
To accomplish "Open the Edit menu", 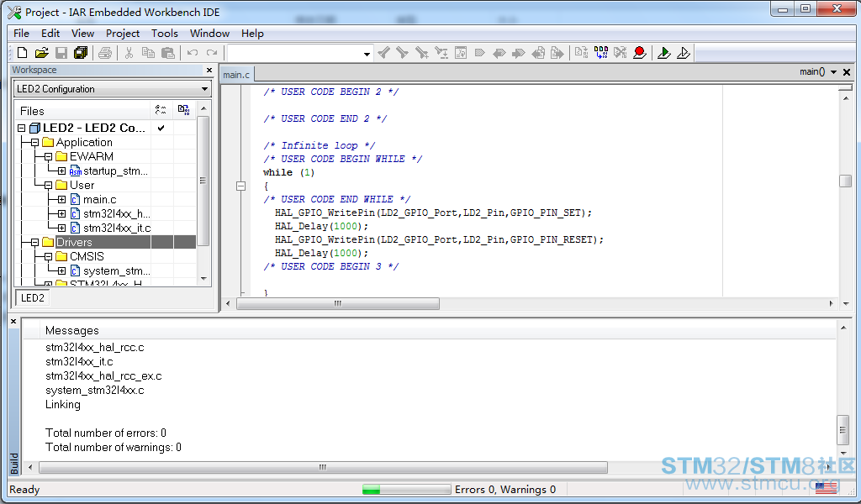I will coord(50,34).
